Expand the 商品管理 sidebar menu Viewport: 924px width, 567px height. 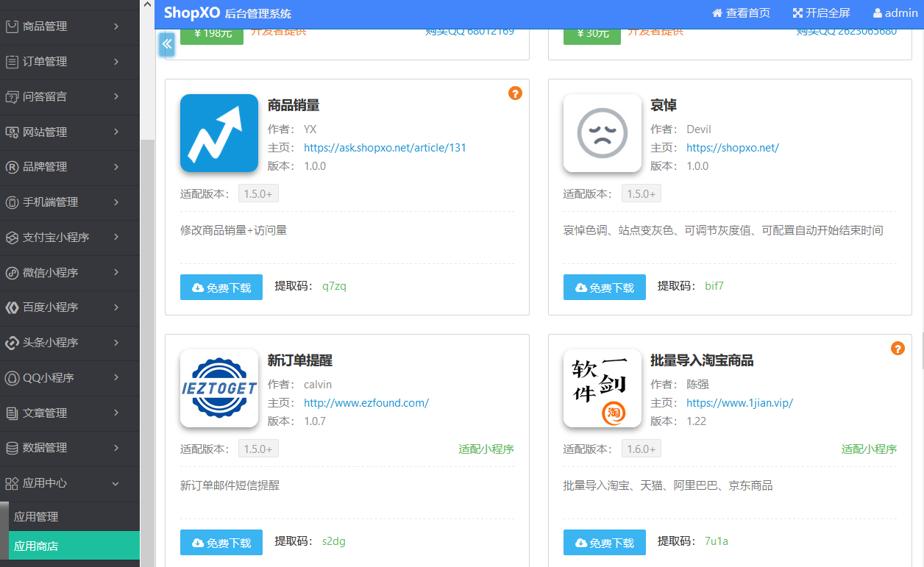click(69, 26)
